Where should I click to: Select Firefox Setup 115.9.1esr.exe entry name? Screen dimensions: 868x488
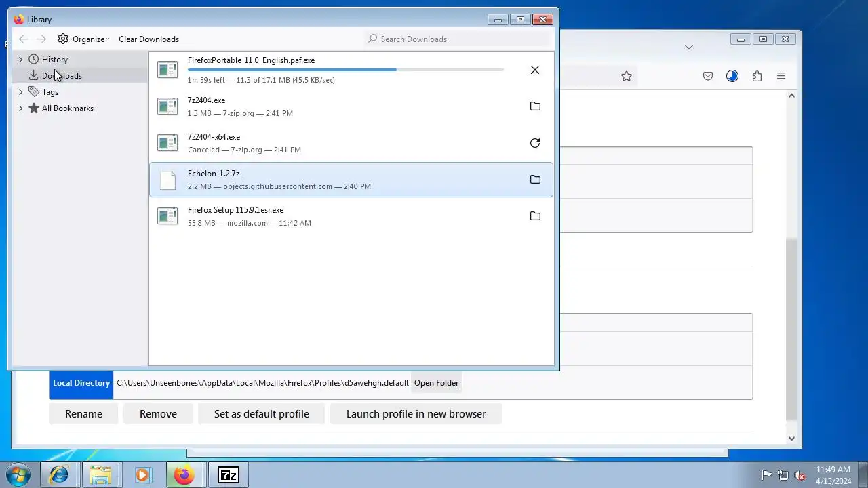[235, 210]
